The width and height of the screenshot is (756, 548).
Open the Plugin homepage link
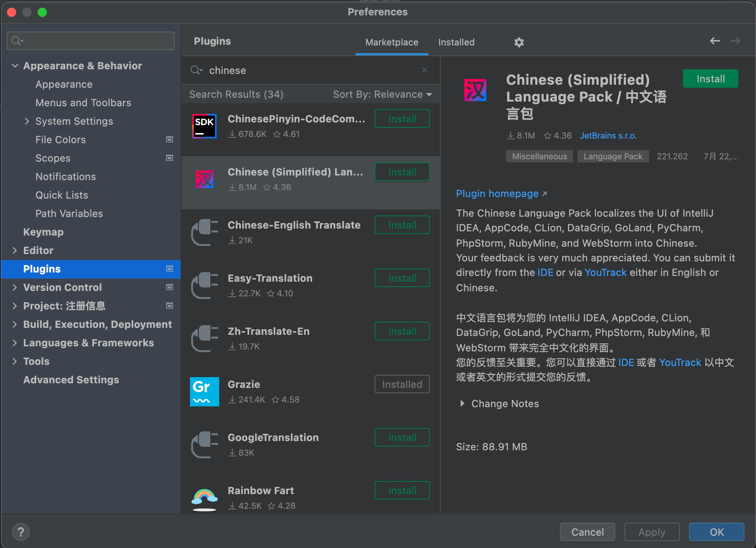497,194
